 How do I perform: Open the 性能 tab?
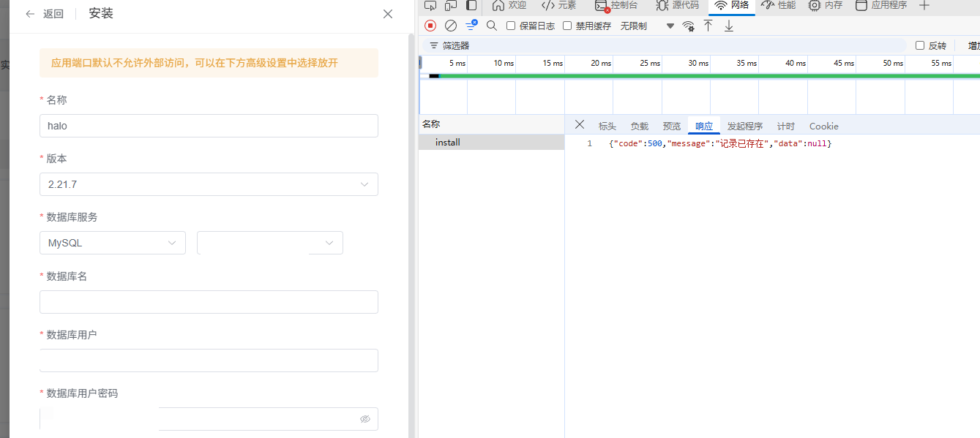tap(779, 5)
